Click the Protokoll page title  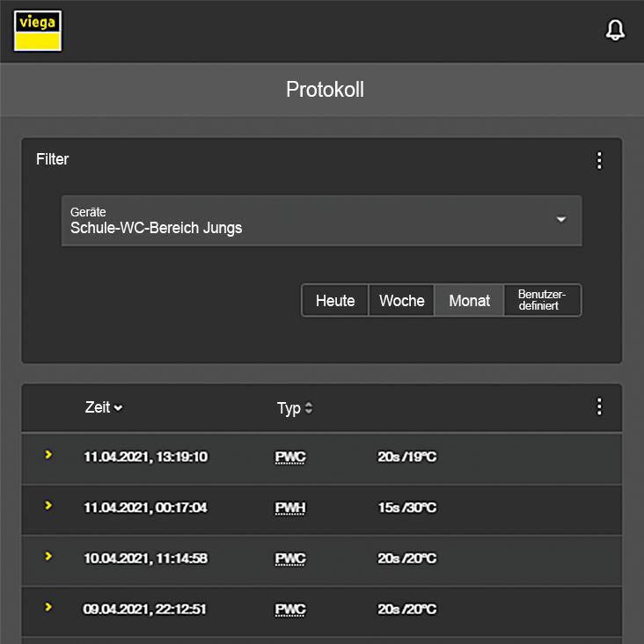point(325,89)
